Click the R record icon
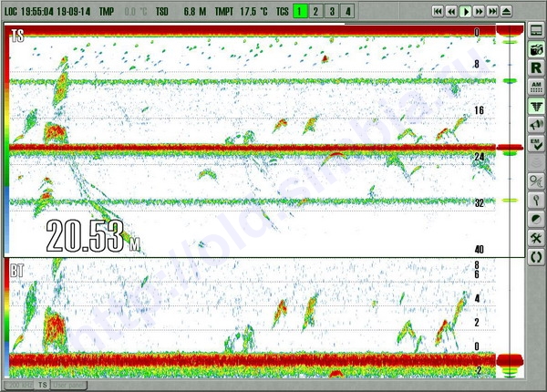This screenshot has width=547, height=392. [537, 67]
